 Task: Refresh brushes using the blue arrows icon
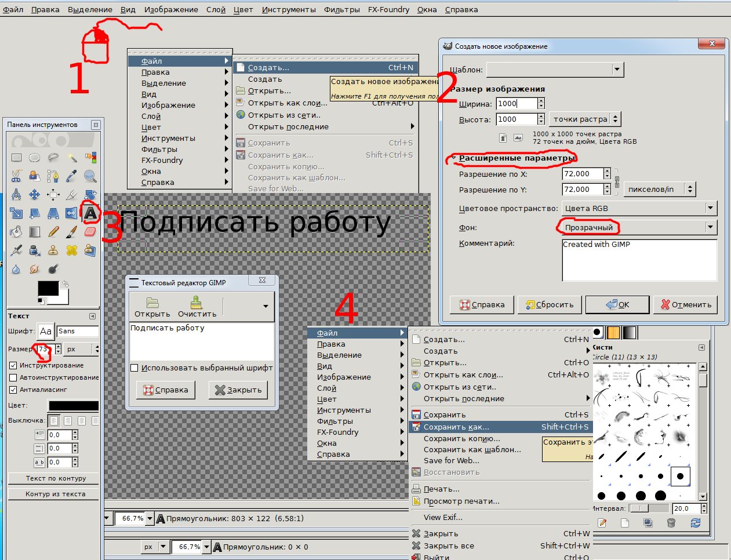point(696,523)
